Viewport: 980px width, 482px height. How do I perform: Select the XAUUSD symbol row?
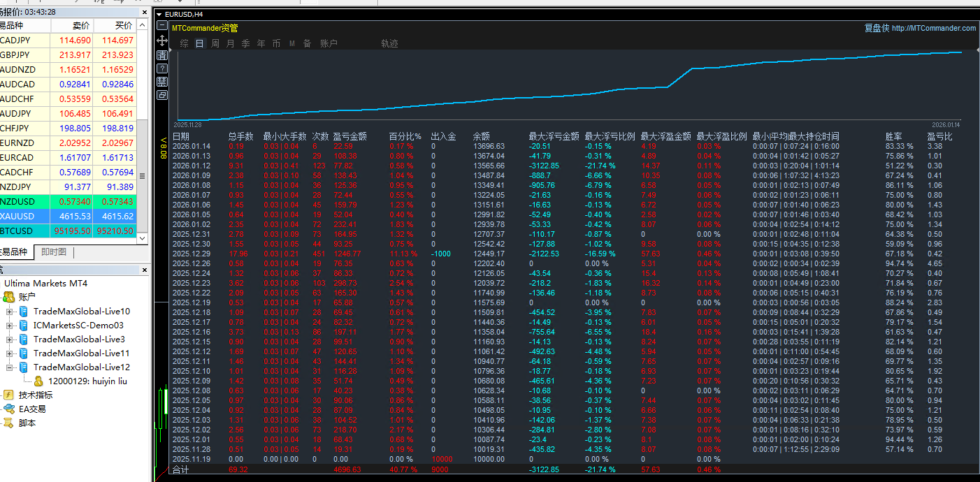[68, 217]
